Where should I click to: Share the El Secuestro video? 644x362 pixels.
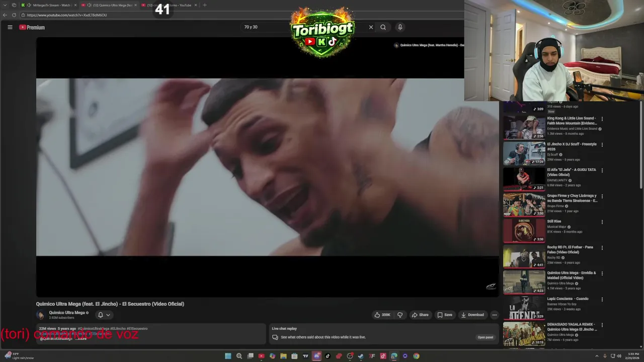420,315
